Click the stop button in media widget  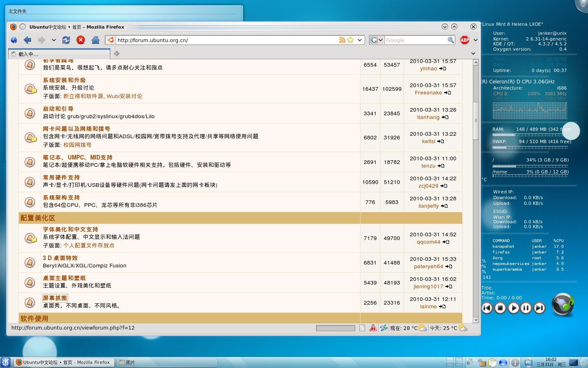click(x=500, y=308)
